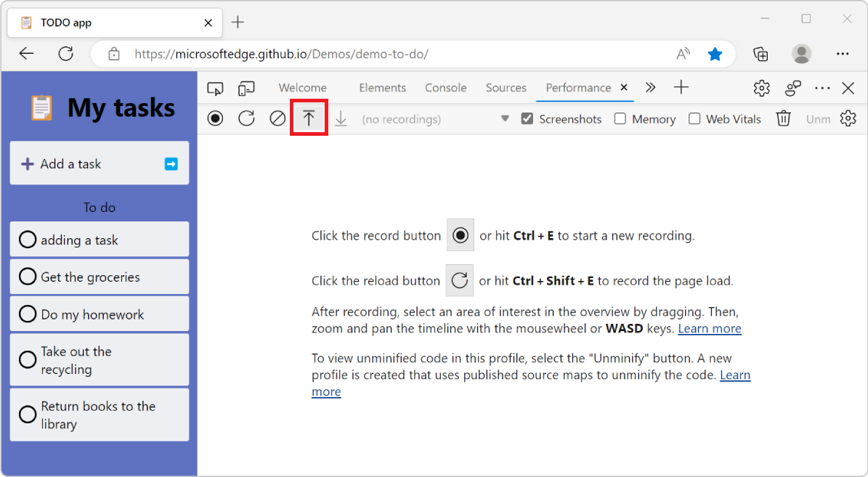Open the read aloud icon in address bar
This screenshot has width=868, height=477.
(x=683, y=54)
